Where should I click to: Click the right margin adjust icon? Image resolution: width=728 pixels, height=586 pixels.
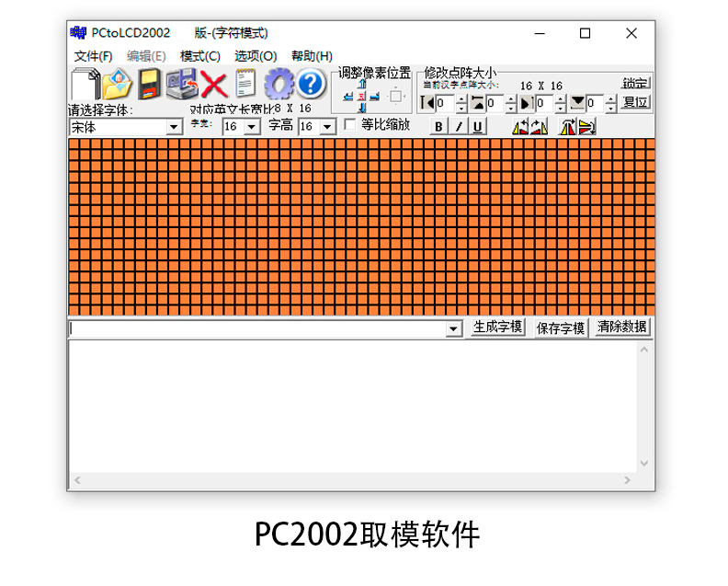click(x=527, y=103)
